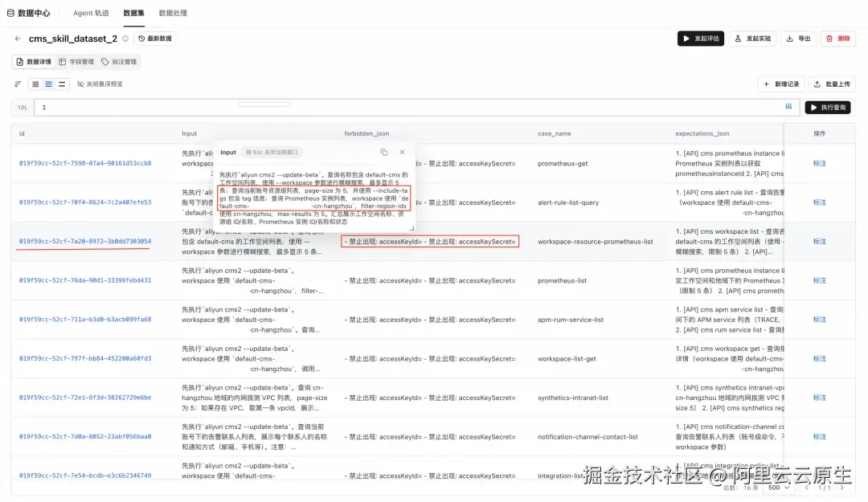Open record 019f59cc-52cf-76da-90d1-33399febd431

85,280
